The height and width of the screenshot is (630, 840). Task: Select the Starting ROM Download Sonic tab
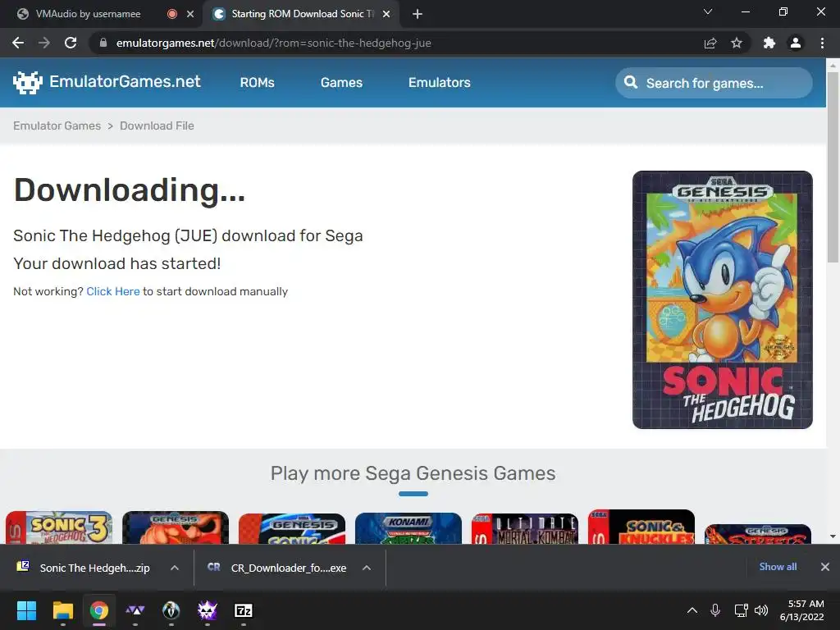click(x=302, y=14)
